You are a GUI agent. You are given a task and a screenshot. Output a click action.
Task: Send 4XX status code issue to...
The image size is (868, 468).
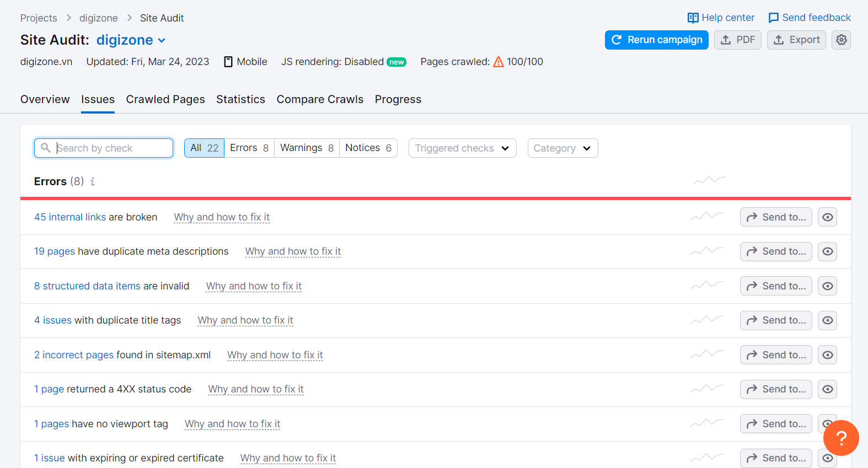click(776, 389)
